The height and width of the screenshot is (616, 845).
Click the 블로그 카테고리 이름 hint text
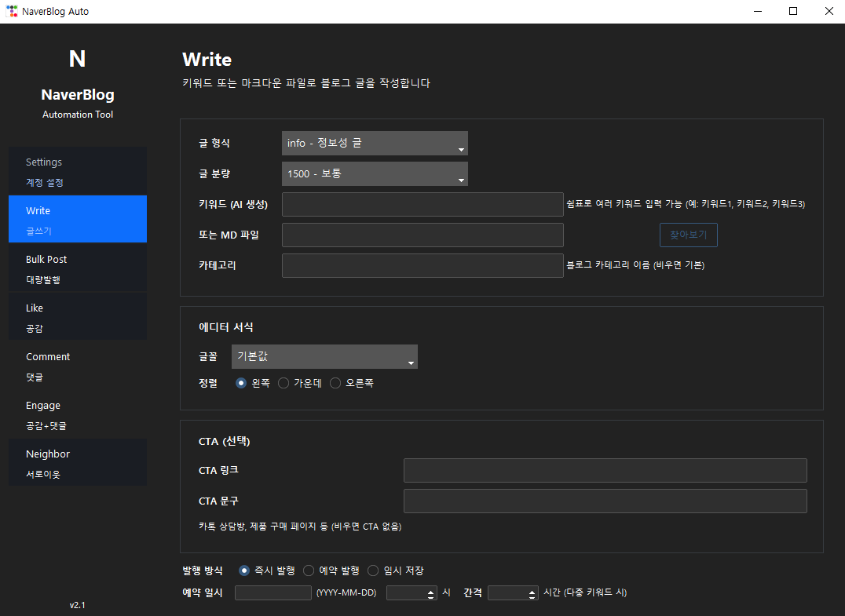click(x=635, y=265)
